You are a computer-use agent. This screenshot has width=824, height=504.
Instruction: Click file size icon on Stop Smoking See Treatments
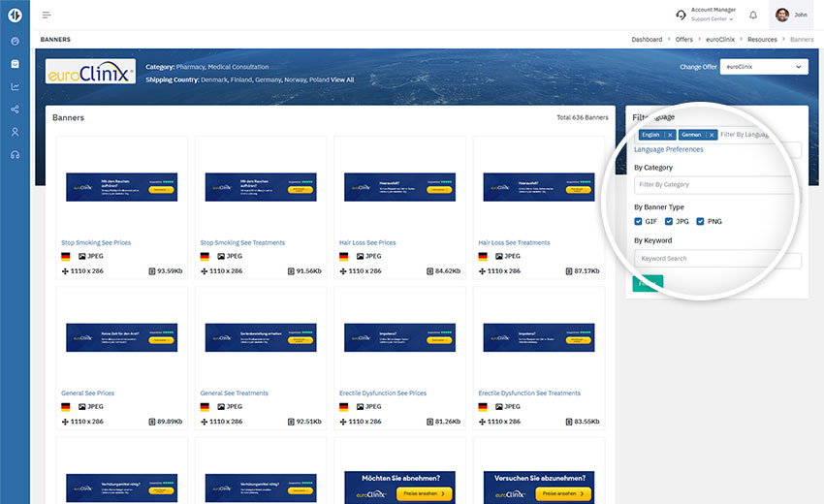point(291,271)
